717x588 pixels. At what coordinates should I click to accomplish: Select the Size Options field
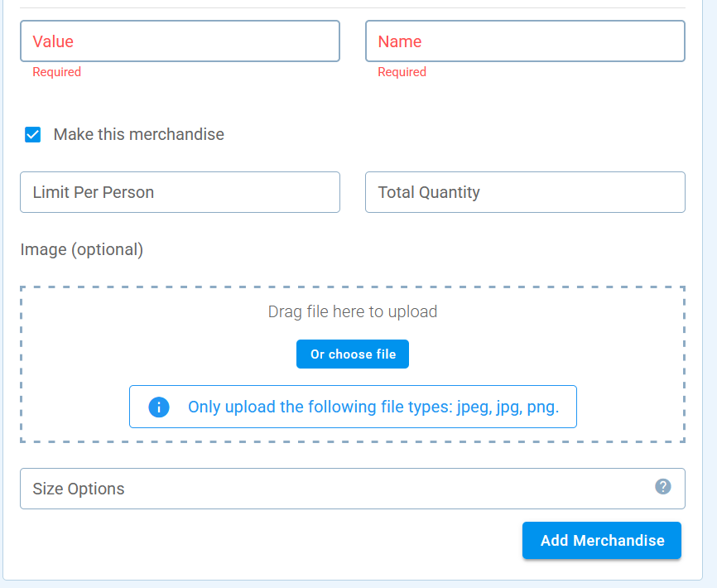[x=353, y=489]
